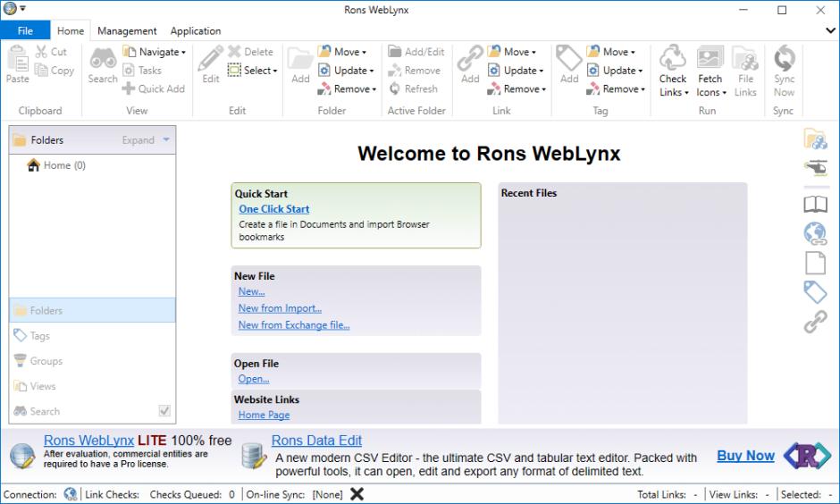Click the Buy Now link
Screen dimensions: 840x504
[745, 455]
